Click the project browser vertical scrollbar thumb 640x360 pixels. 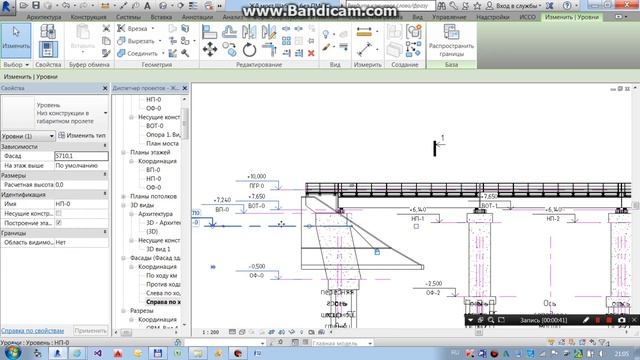point(184,123)
